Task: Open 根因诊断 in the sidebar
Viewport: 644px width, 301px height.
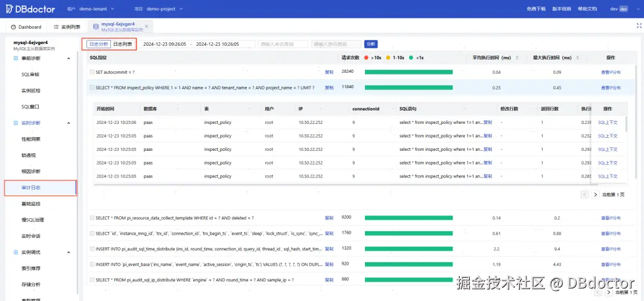Action: 31,171
